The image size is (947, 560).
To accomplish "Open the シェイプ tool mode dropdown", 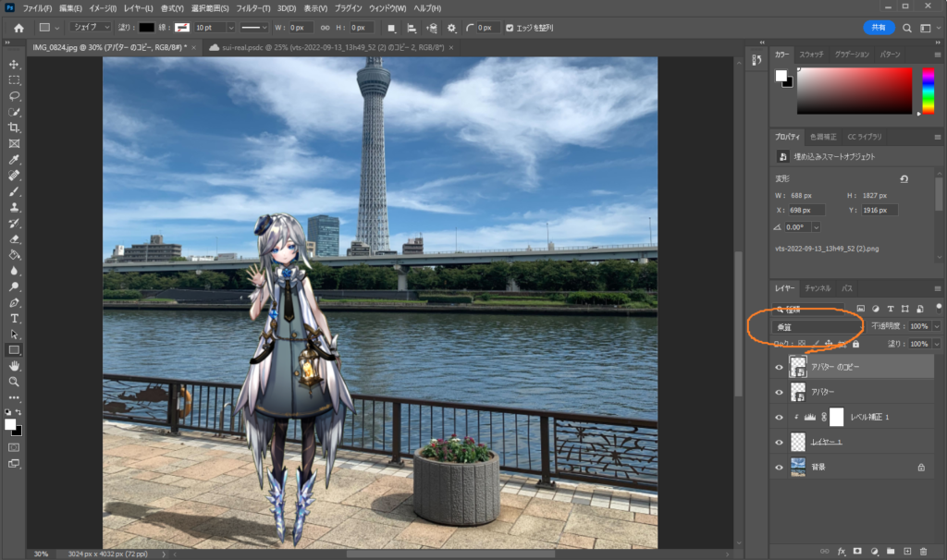I will tap(91, 28).
